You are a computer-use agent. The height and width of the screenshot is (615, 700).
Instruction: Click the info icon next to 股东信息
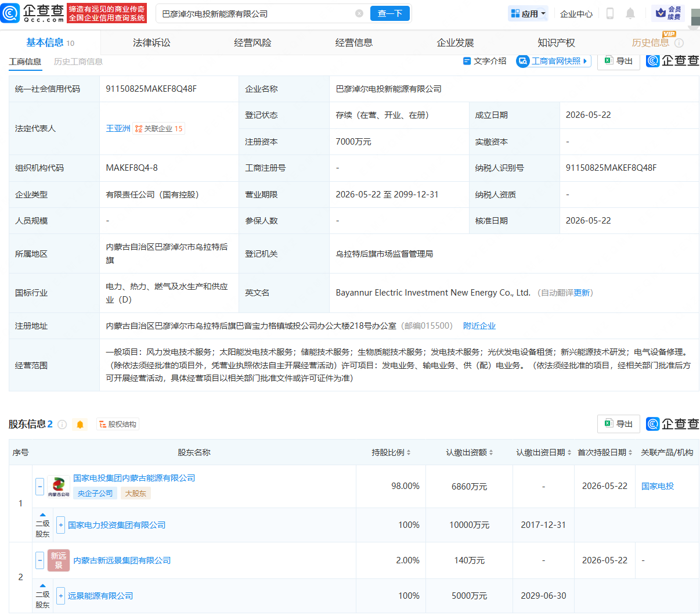[62, 425]
